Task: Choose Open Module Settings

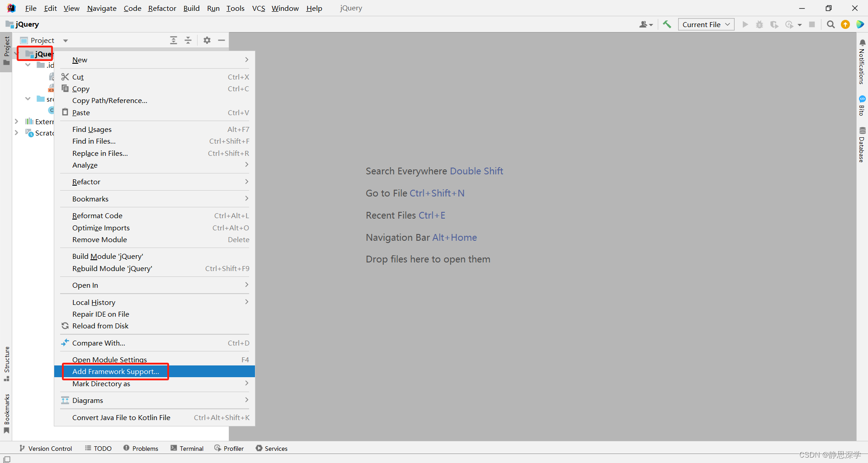Action: coord(155,360)
